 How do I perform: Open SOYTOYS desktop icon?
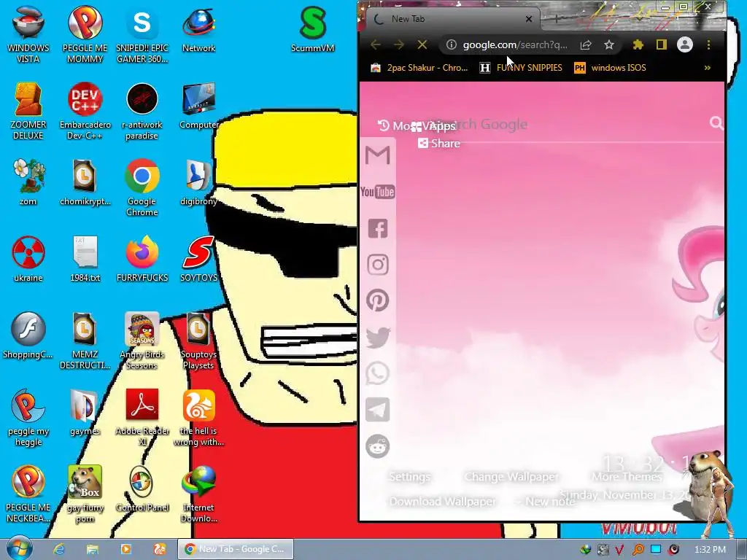198,259
